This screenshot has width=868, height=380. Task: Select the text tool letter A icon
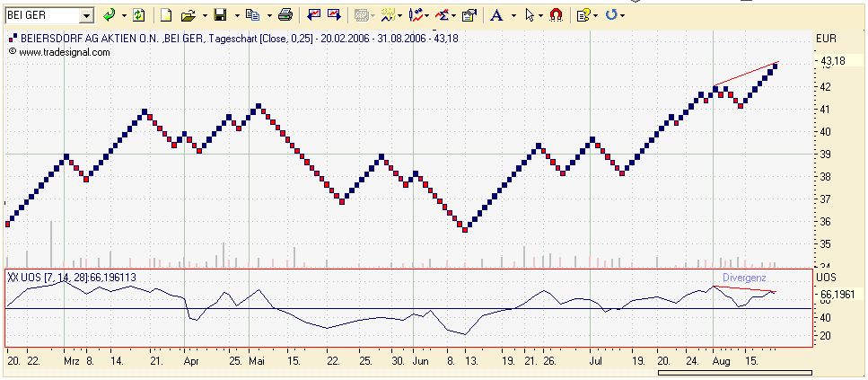pyautogui.click(x=496, y=15)
